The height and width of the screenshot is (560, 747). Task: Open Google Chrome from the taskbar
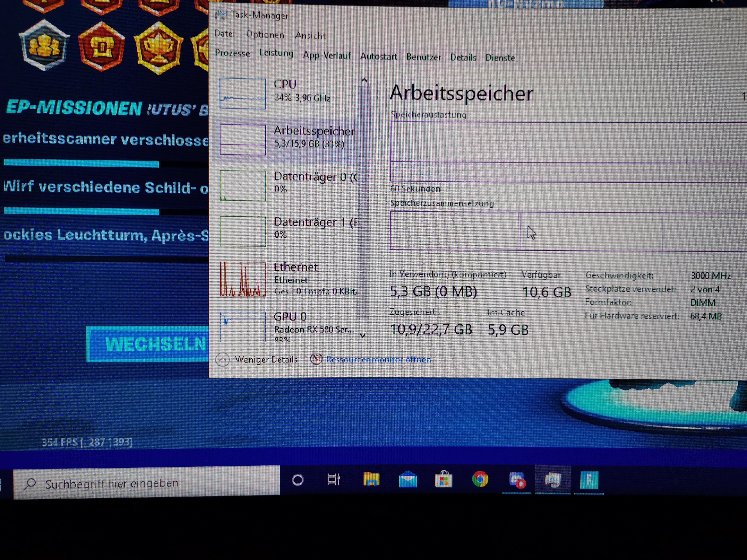tap(480, 480)
